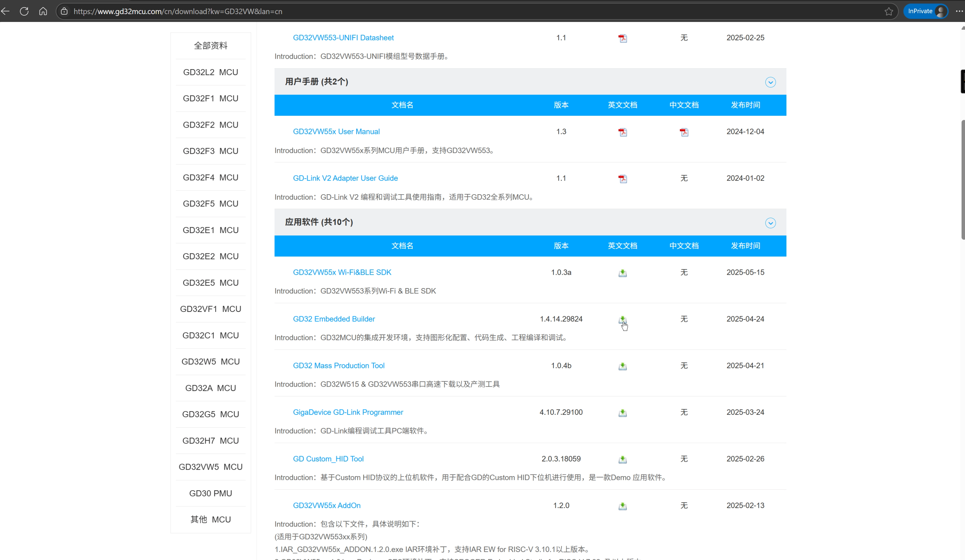Select GD32W5 MCU category

211,362
